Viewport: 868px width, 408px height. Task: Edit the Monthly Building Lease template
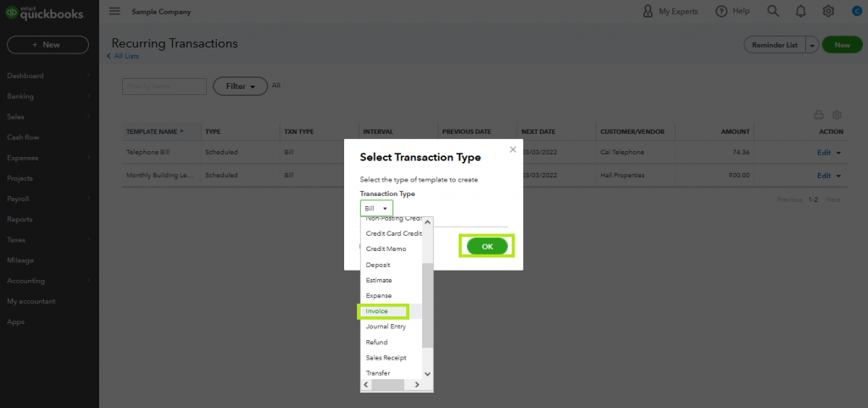coord(824,176)
